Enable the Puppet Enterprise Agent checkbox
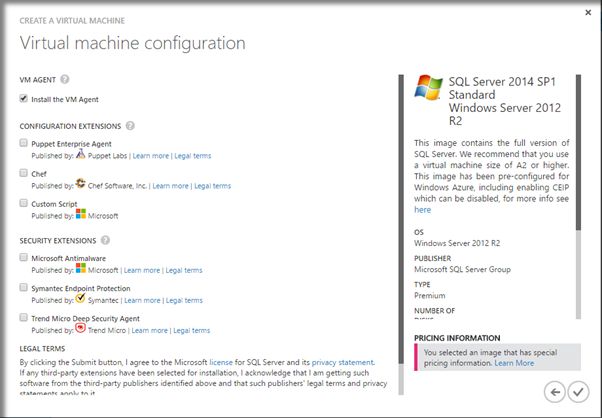This screenshot has height=418, width=602. [24, 144]
